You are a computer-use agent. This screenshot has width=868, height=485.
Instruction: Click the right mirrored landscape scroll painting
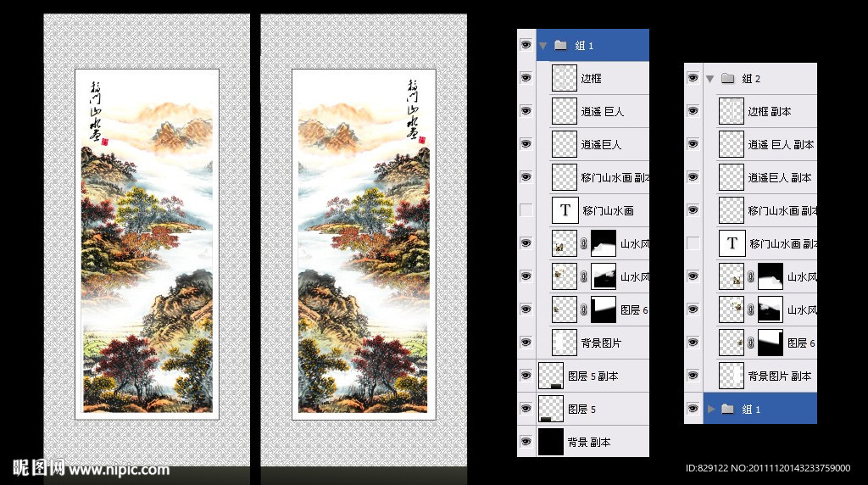point(364,244)
